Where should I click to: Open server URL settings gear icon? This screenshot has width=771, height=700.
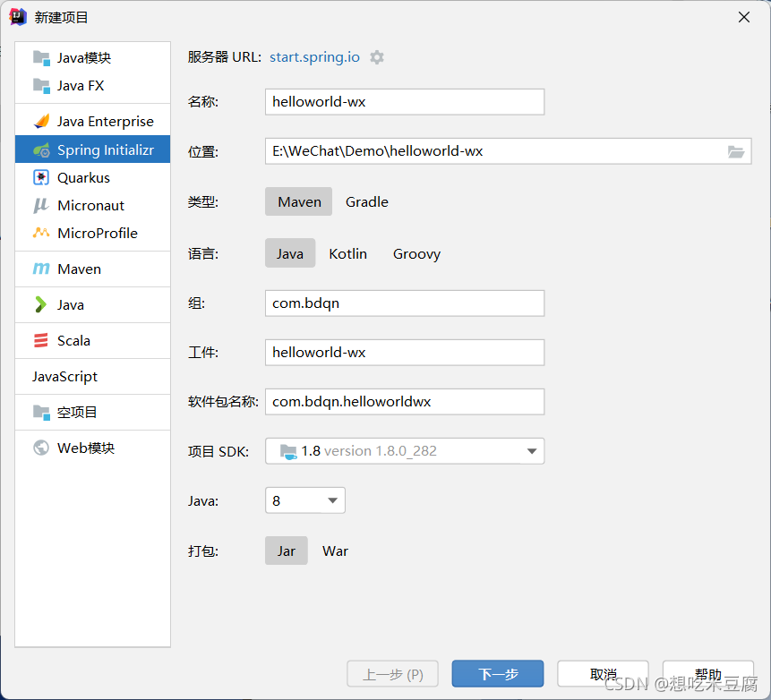pos(377,57)
